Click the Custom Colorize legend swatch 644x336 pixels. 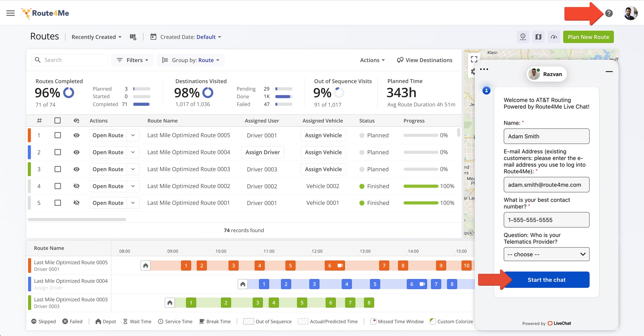coord(433,321)
